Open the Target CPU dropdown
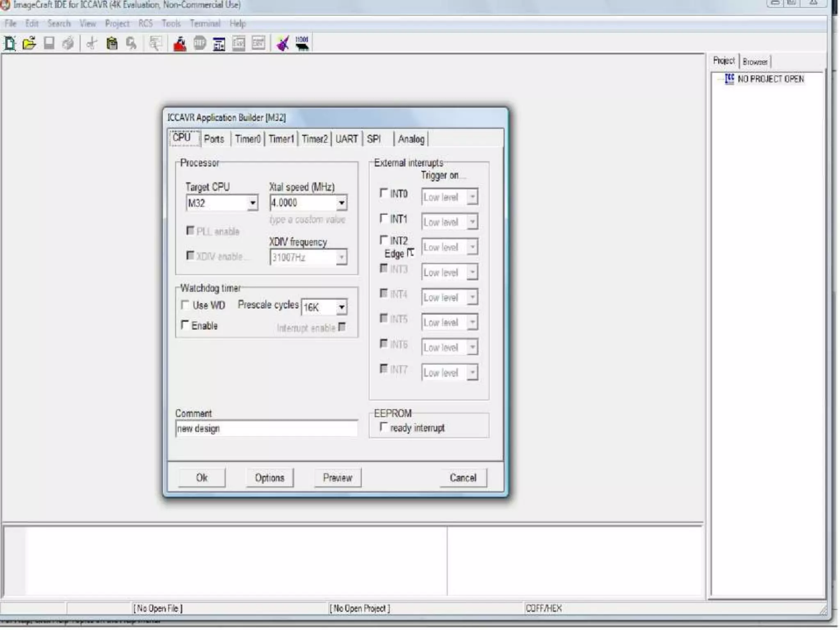 [253, 203]
